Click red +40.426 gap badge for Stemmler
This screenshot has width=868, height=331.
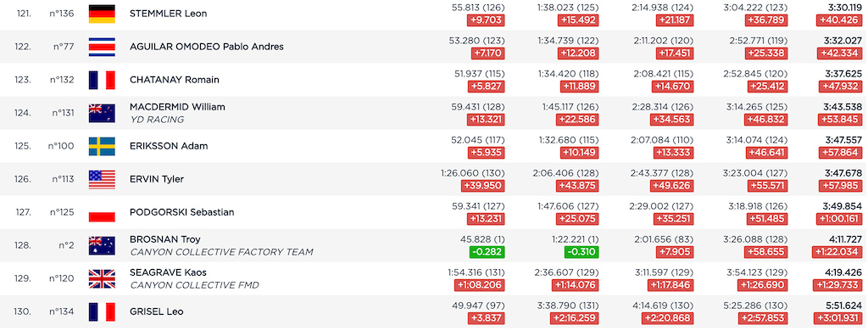pyautogui.click(x=839, y=20)
